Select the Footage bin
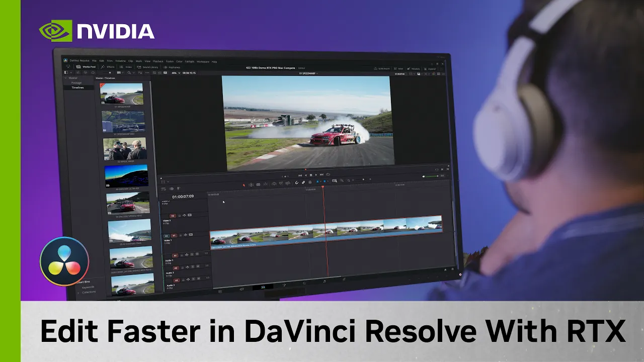Screen dimensions: 644x362 pos(76,82)
